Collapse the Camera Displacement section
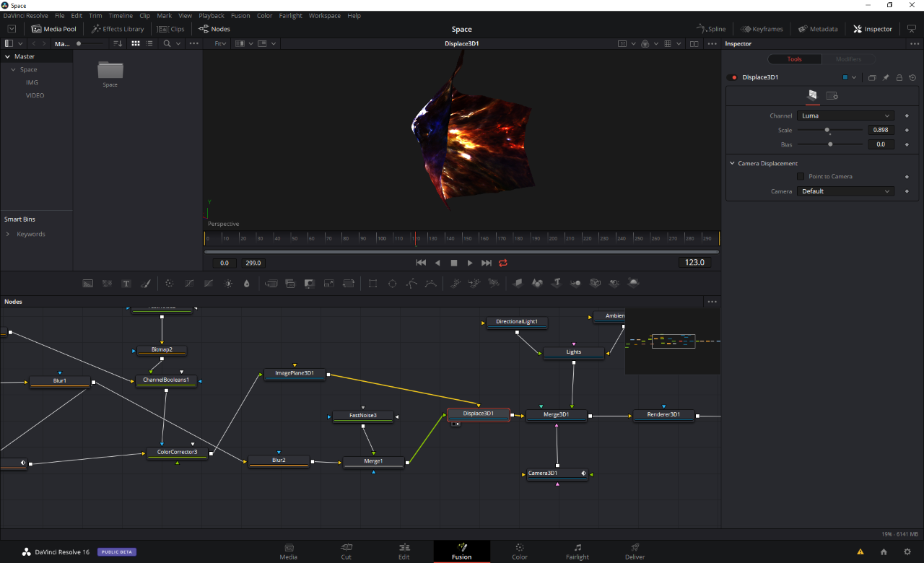 pos(732,163)
